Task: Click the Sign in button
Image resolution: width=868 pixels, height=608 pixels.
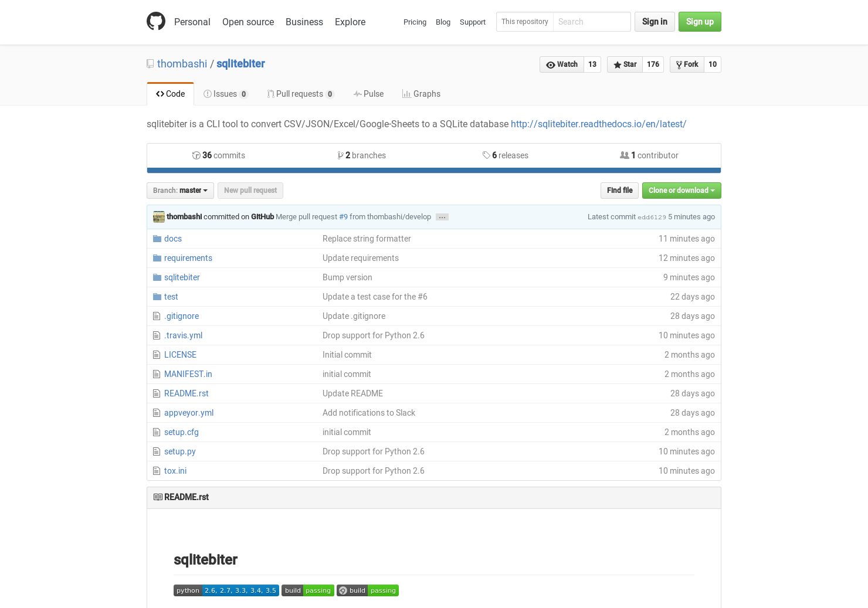Action: 655,22
